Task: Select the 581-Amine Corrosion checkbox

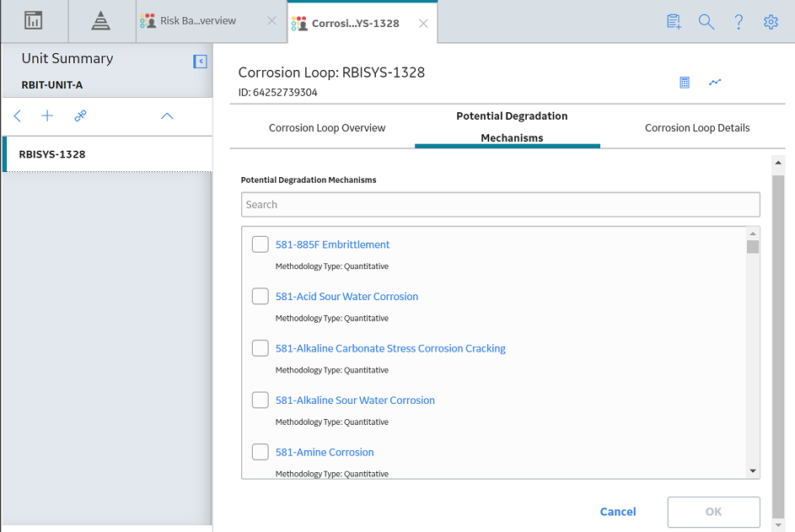Action: (261, 452)
